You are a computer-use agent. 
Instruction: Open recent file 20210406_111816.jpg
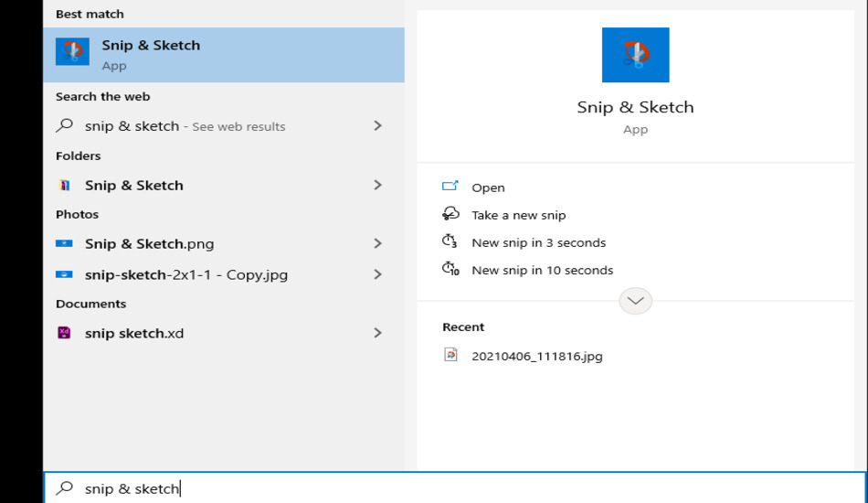click(x=536, y=356)
